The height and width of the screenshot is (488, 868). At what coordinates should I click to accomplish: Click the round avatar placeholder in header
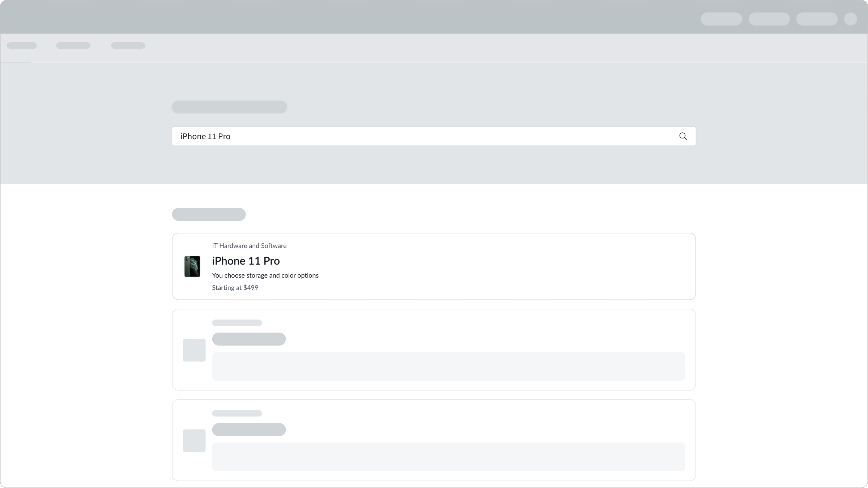[x=850, y=19]
